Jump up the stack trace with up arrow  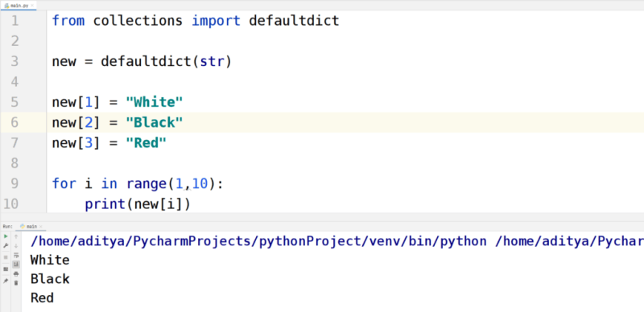pos(16,236)
